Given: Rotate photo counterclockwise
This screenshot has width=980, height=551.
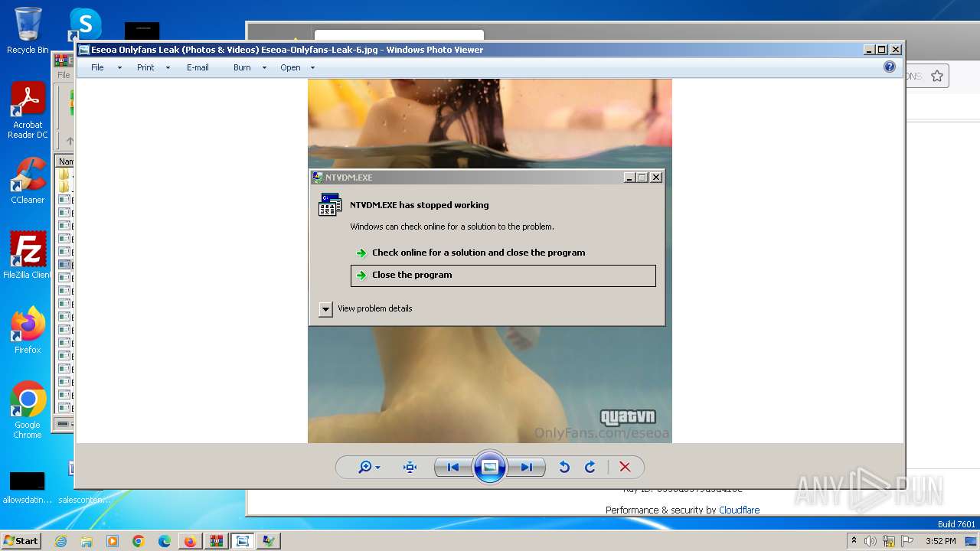Looking at the screenshot, I should tap(564, 467).
